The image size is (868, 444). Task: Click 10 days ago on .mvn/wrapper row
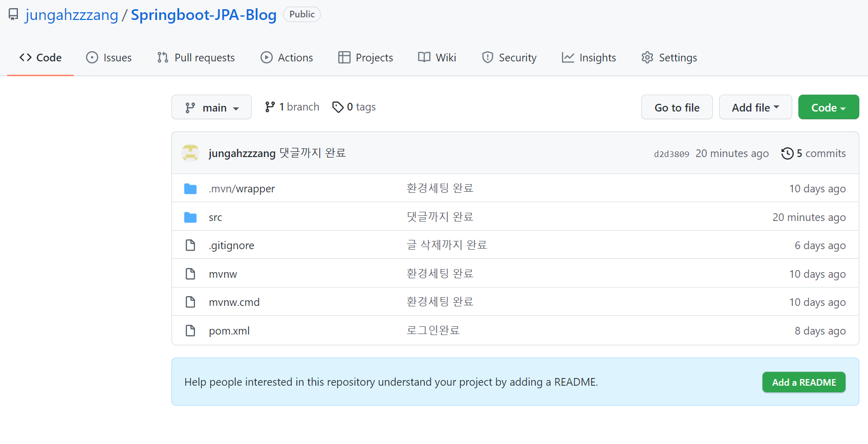pyautogui.click(x=817, y=189)
